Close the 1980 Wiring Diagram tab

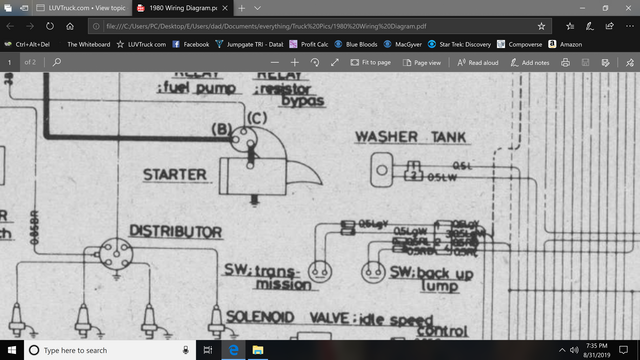225,8
